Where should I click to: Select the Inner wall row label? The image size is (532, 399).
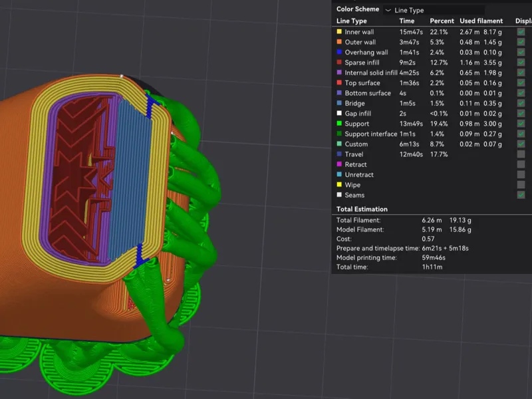click(359, 32)
